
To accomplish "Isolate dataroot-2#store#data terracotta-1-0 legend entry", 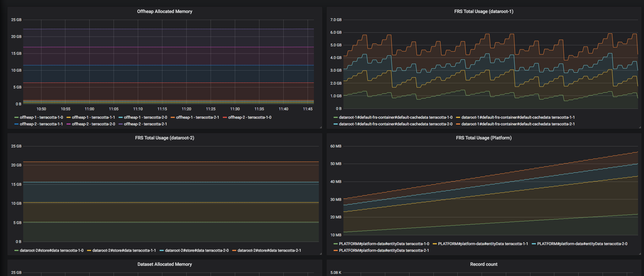I will point(52,250).
